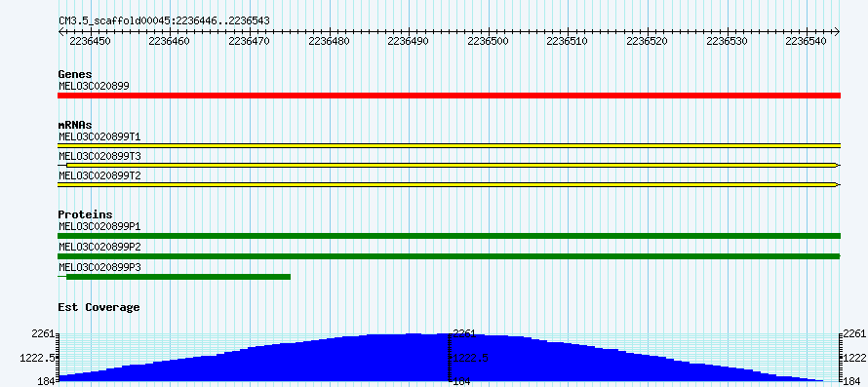Click ruler position 2236470

coord(250,41)
